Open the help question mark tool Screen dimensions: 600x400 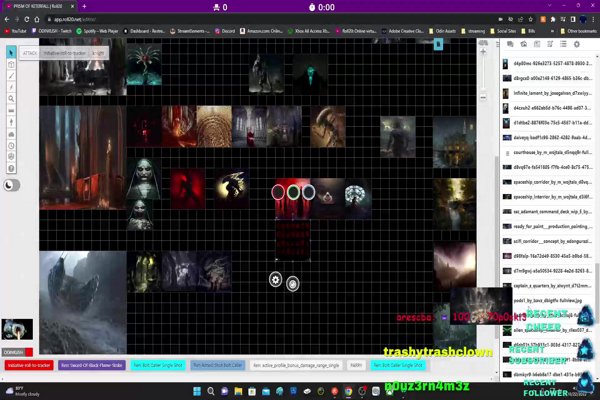[x=11, y=168]
